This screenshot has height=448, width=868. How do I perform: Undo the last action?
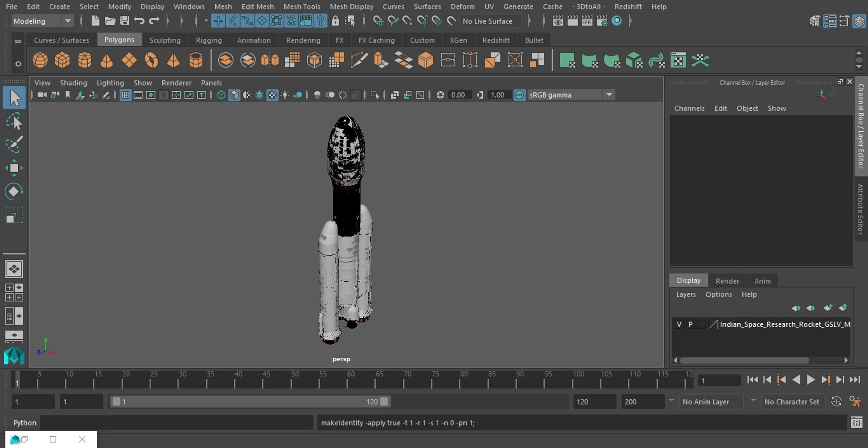pyautogui.click(x=139, y=21)
